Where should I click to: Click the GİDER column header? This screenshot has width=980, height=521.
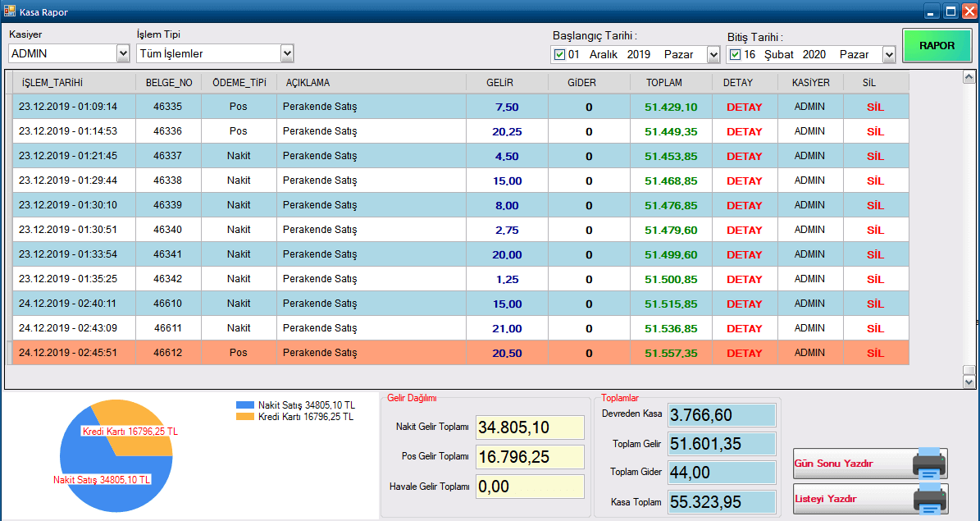[589, 83]
